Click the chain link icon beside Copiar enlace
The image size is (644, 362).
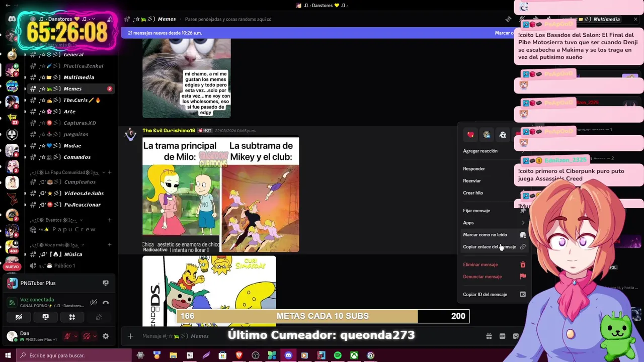tap(523, 247)
